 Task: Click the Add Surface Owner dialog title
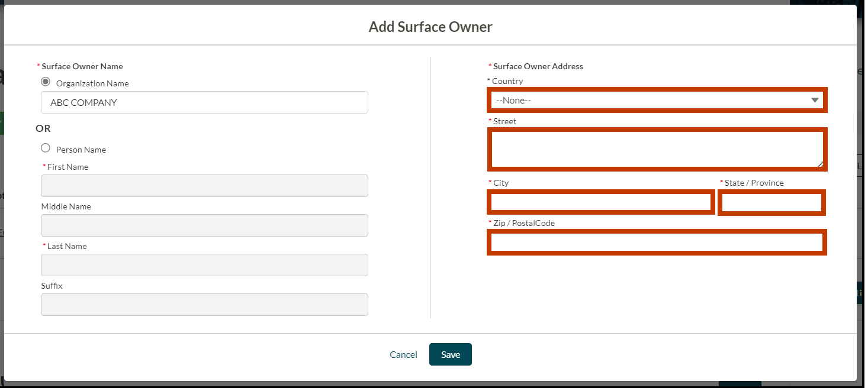point(430,27)
